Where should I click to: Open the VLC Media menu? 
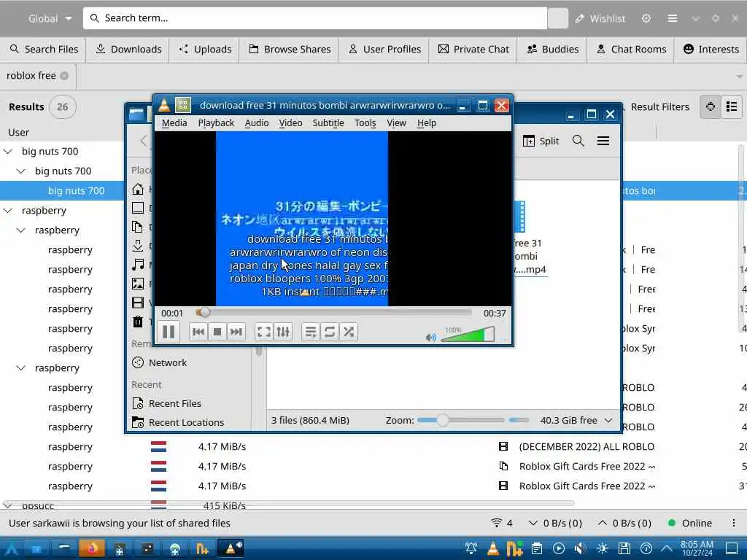[x=174, y=122]
